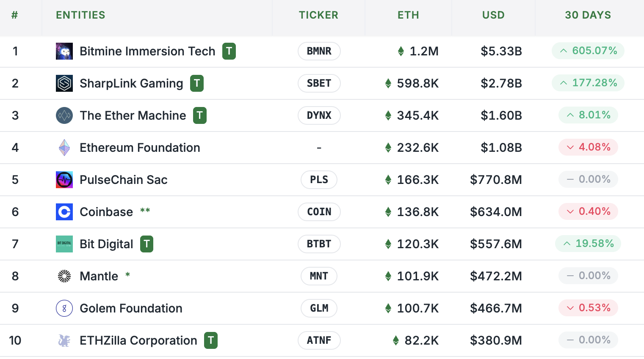The height and width of the screenshot is (359, 644).
Task: Sort by the 30 DAYS column header
Action: (588, 15)
